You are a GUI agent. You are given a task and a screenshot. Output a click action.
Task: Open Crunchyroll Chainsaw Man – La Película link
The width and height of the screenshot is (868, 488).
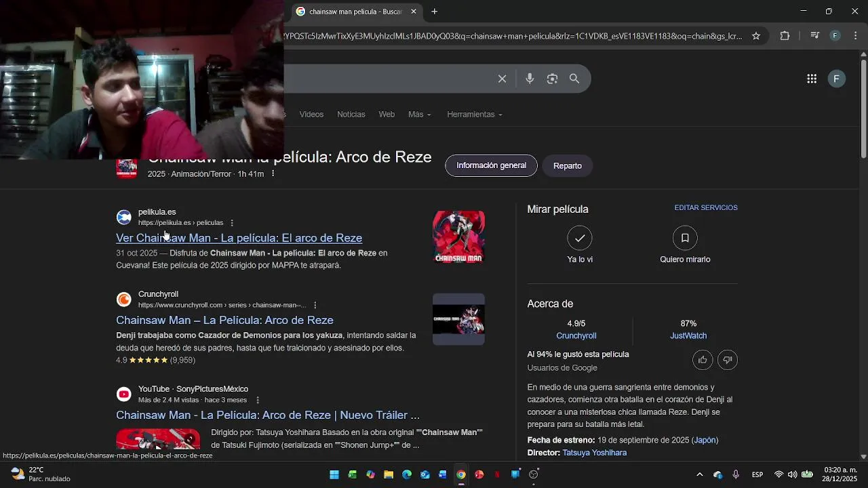(224, 320)
